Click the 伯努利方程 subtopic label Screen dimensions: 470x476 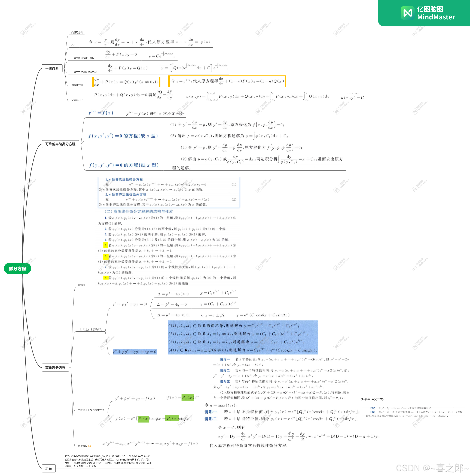(77, 85)
